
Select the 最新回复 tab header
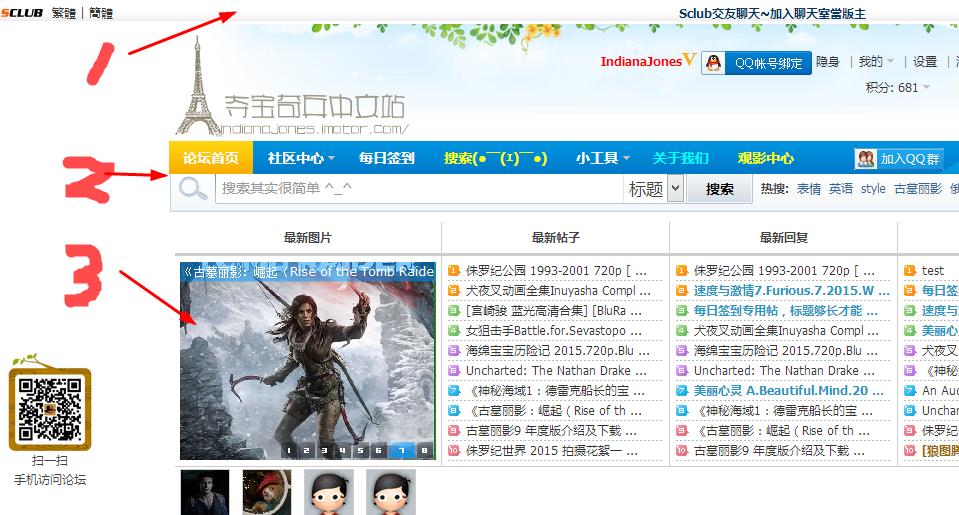point(783,237)
